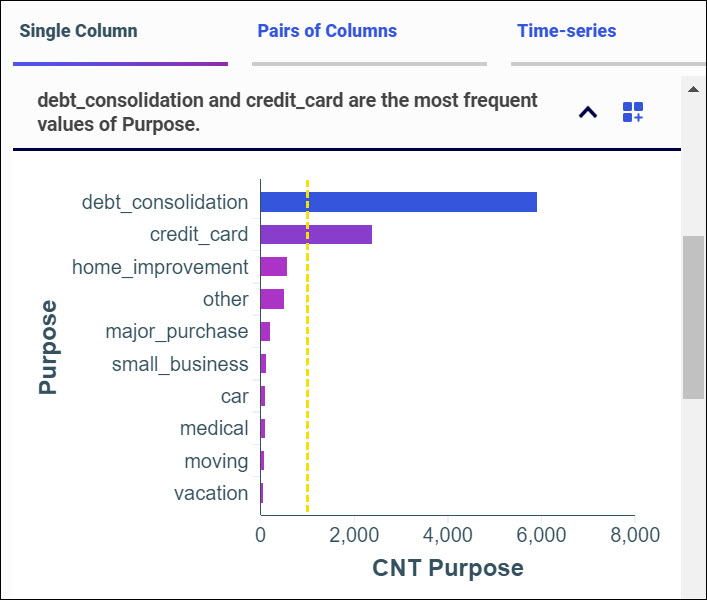707x600 pixels.
Task: Click the home_improvement bar
Action: [x=274, y=267]
